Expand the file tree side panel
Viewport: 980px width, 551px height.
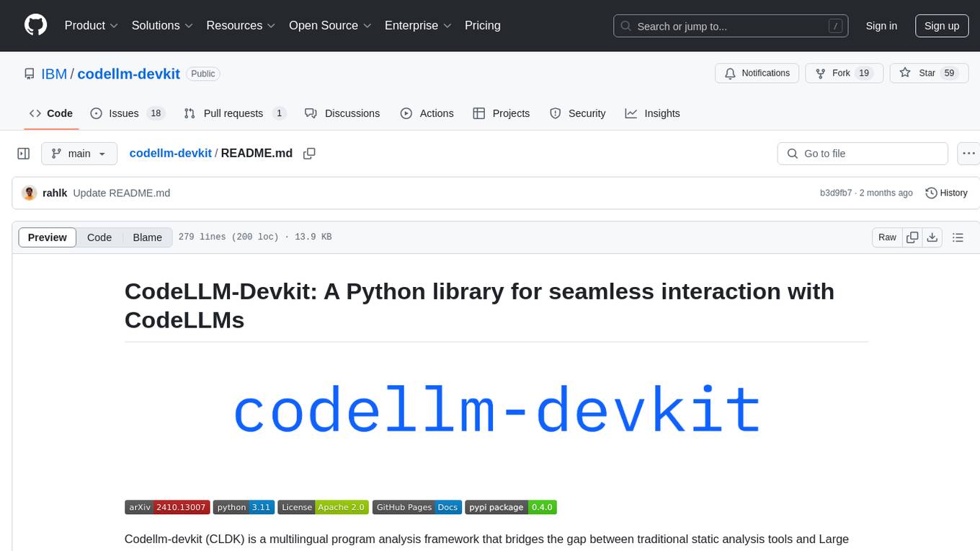tap(24, 154)
